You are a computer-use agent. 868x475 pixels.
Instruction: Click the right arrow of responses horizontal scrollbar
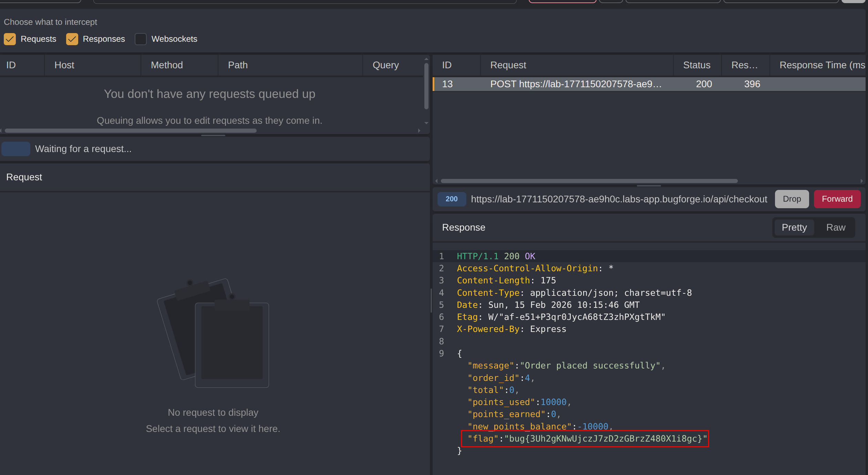(862, 181)
